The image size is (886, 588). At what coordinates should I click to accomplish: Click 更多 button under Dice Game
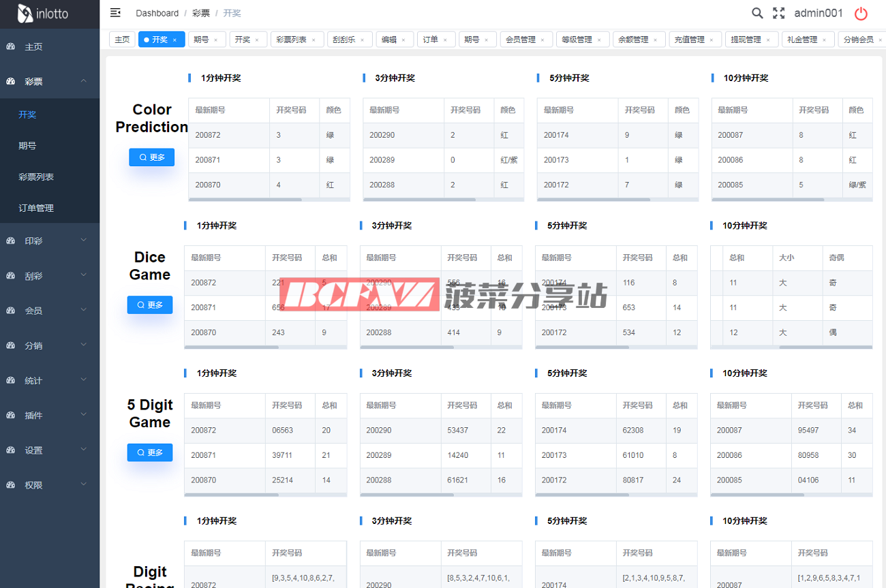point(150,305)
